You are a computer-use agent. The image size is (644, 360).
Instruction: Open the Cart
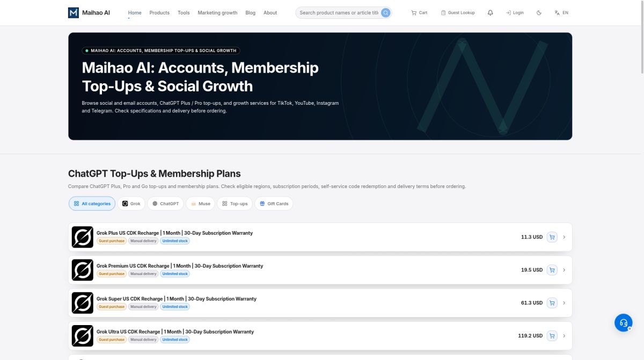[x=419, y=12]
